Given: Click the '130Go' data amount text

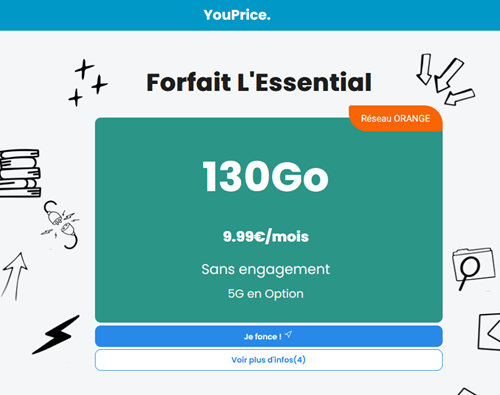Looking at the screenshot, I should coord(266,176).
